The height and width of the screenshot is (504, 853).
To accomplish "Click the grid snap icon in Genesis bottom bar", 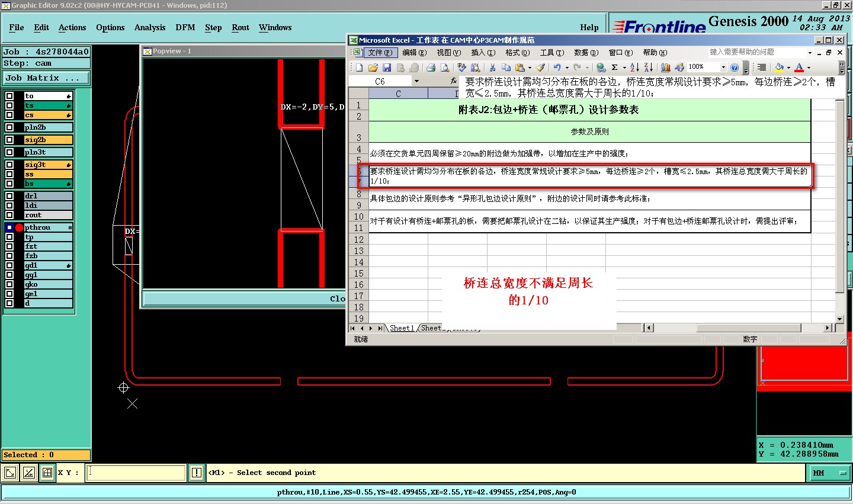I will (47, 473).
